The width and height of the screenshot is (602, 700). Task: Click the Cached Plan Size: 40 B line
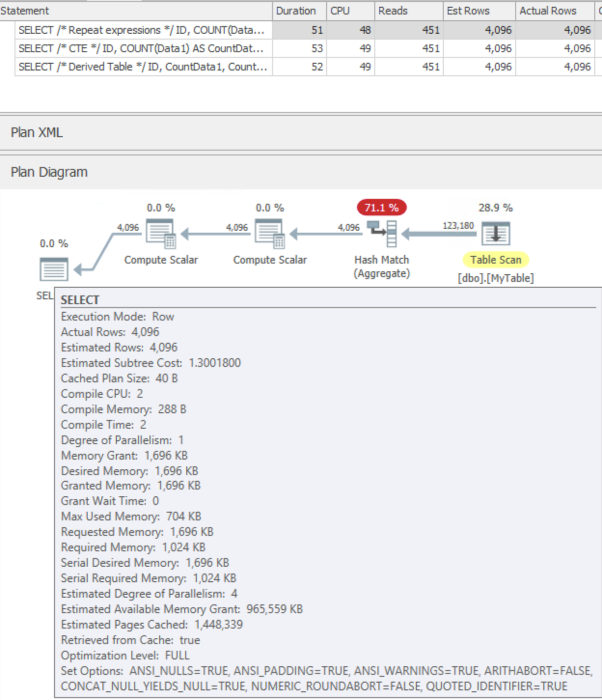click(x=119, y=378)
